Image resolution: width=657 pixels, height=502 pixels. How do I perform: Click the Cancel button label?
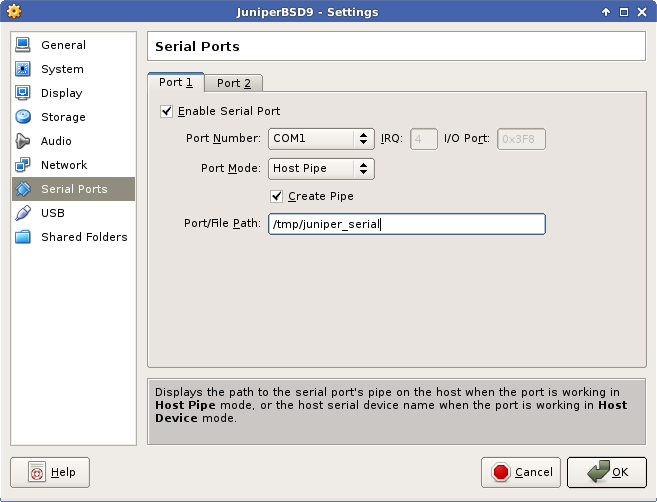pos(534,472)
